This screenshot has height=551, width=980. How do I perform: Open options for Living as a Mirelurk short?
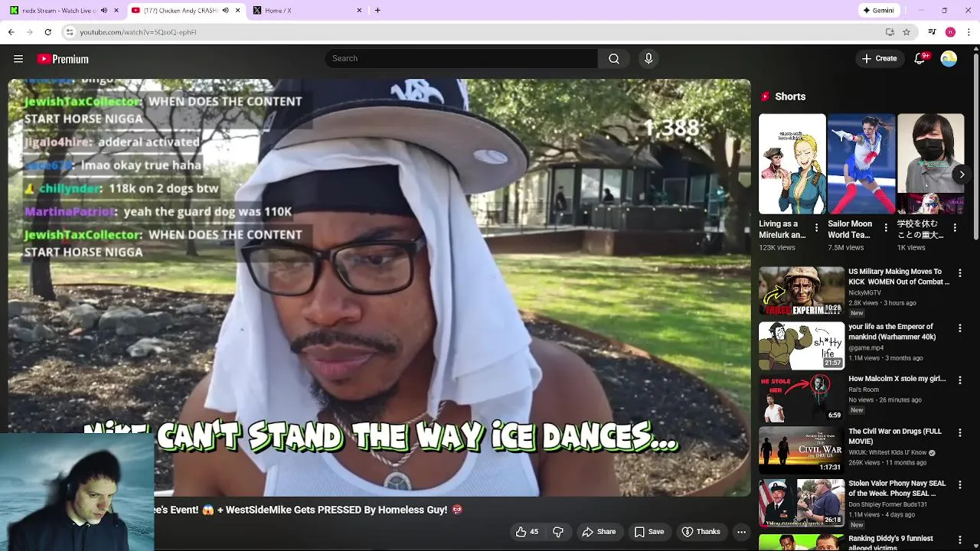[816, 228]
